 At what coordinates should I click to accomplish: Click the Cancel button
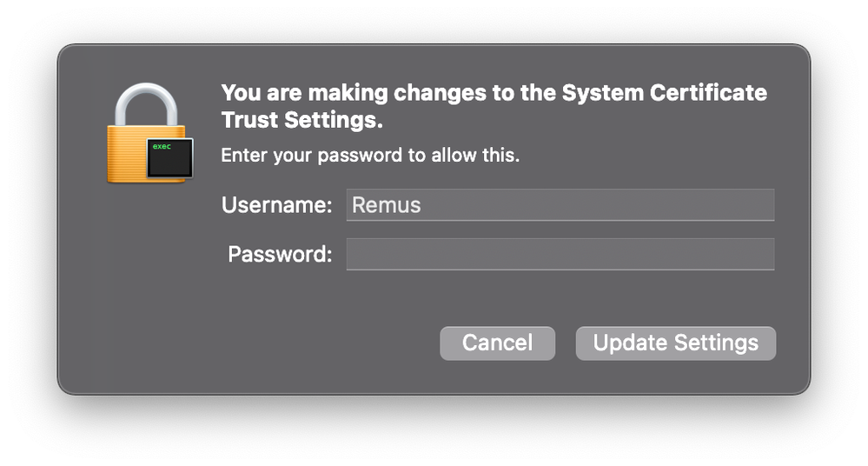click(497, 343)
